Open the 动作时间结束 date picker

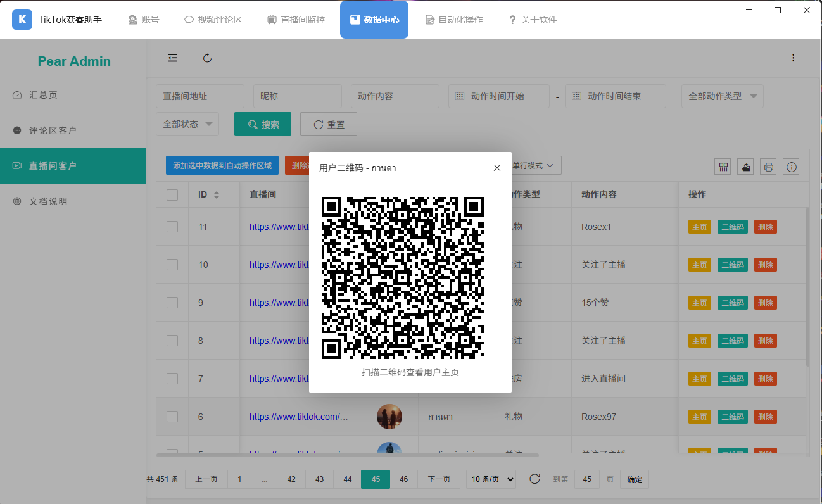616,96
